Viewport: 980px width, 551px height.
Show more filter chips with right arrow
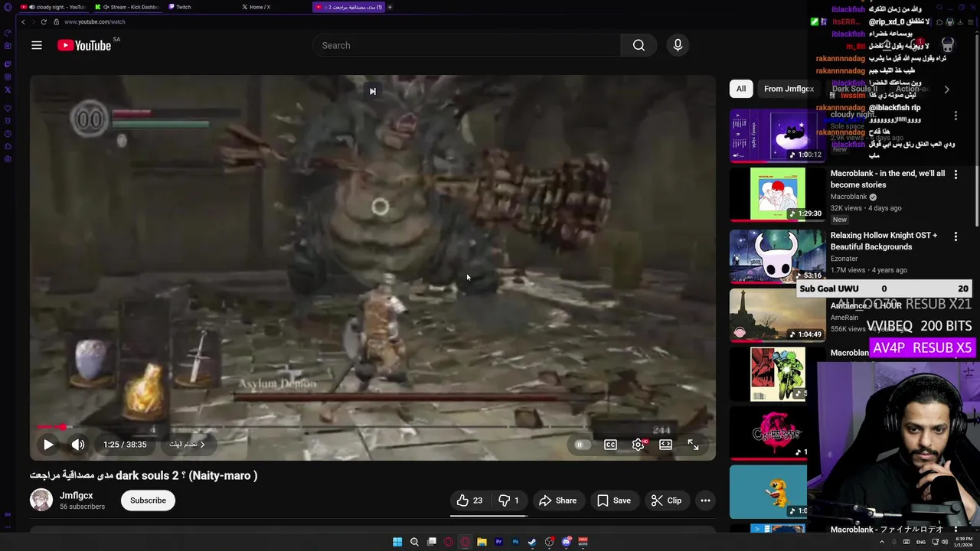[x=946, y=90]
